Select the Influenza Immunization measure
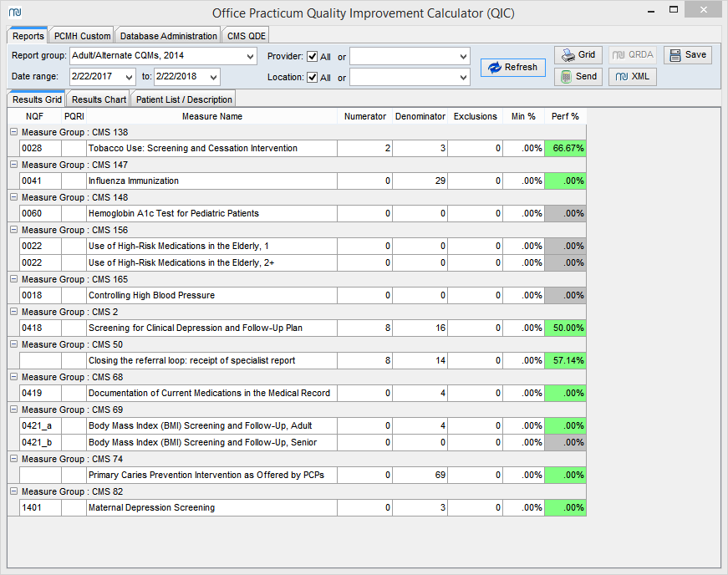 pos(303,181)
